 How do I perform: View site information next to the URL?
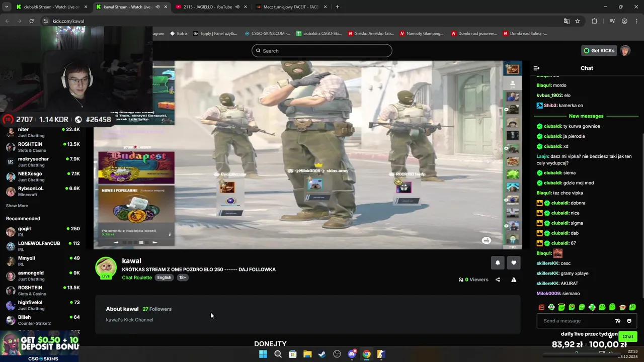(x=46, y=21)
